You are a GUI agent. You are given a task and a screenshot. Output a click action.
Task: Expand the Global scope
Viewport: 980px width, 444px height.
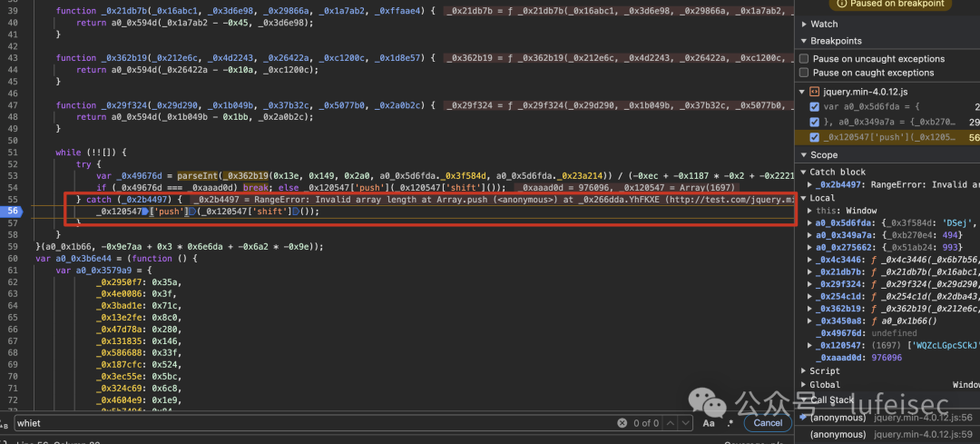click(x=804, y=385)
